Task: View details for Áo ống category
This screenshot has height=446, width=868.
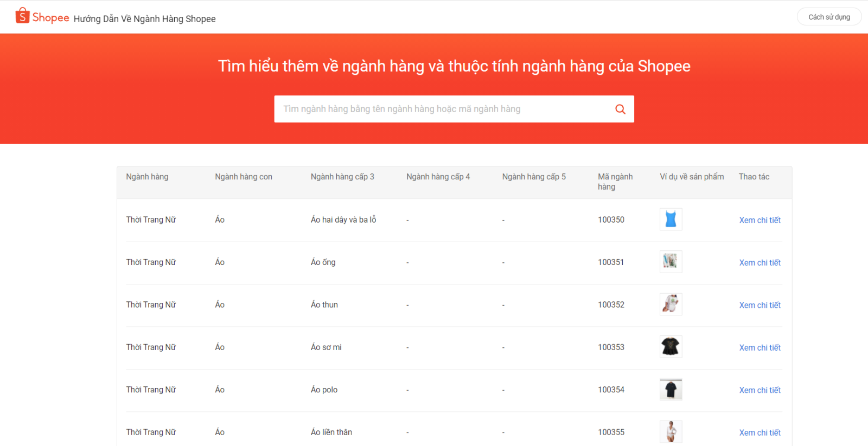Action: [759, 262]
